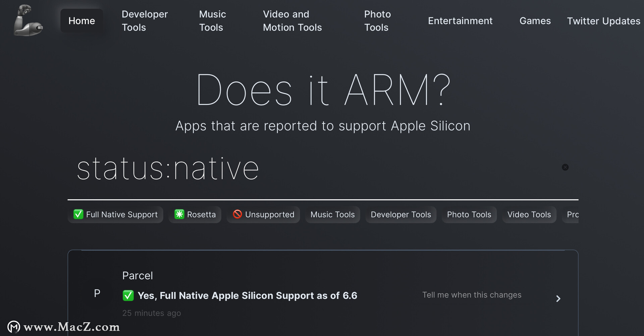Viewport: 644px width, 336px height.
Task: Click the Parcel letter P avatar
Action: pyautogui.click(x=97, y=293)
